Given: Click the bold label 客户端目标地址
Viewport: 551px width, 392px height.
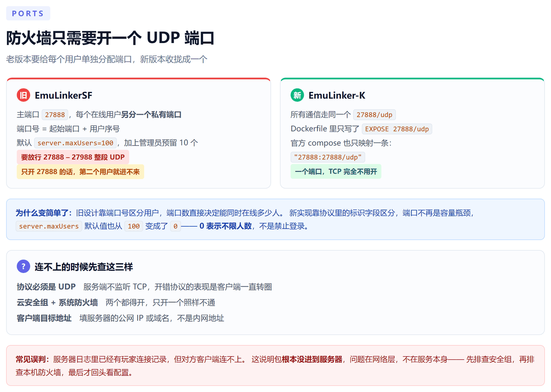Looking at the screenshot, I should coord(44,318).
